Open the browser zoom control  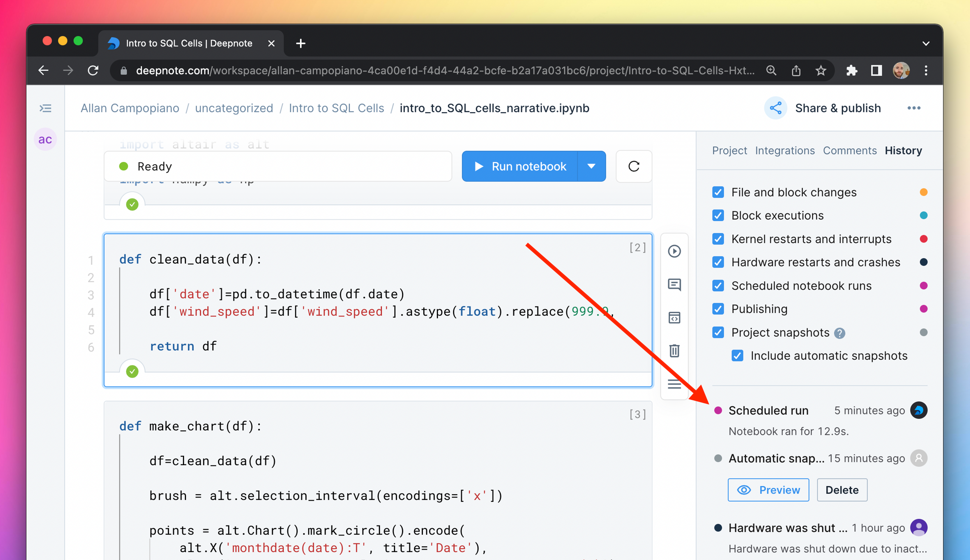[x=771, y=70]
